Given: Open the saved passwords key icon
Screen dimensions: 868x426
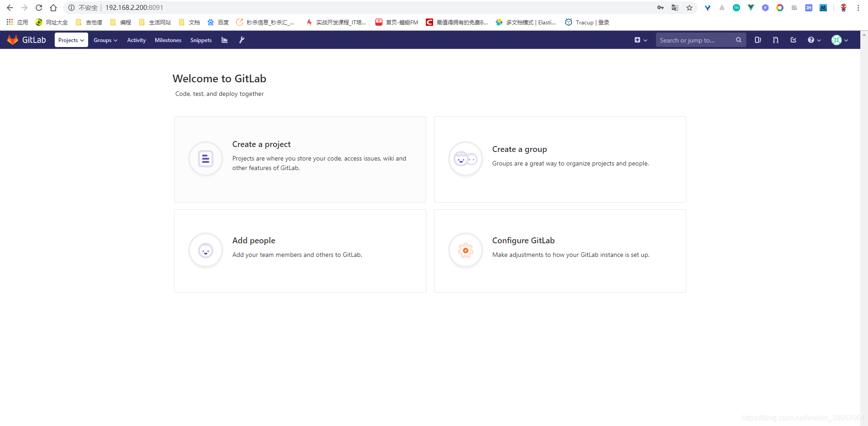Looking at the screenshot, I should [x=660, y=8].
